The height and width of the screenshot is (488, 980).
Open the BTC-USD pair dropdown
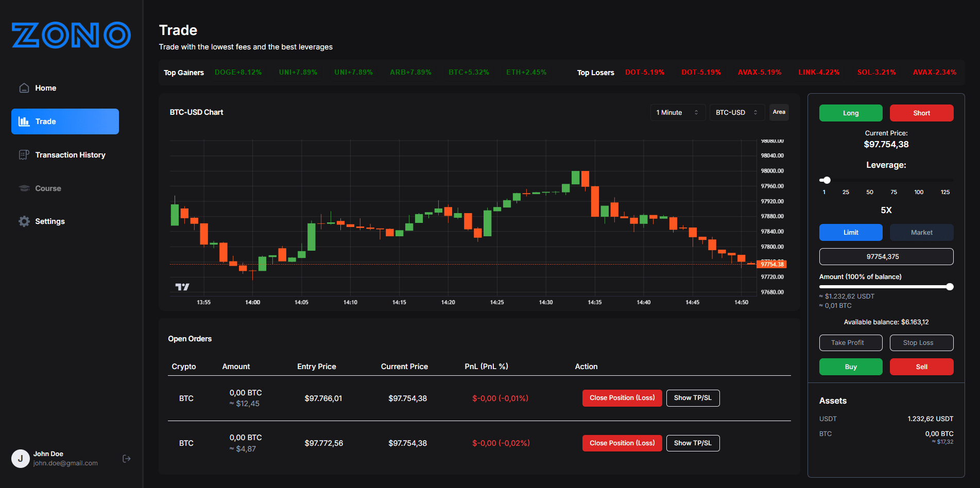coord(737,112)
